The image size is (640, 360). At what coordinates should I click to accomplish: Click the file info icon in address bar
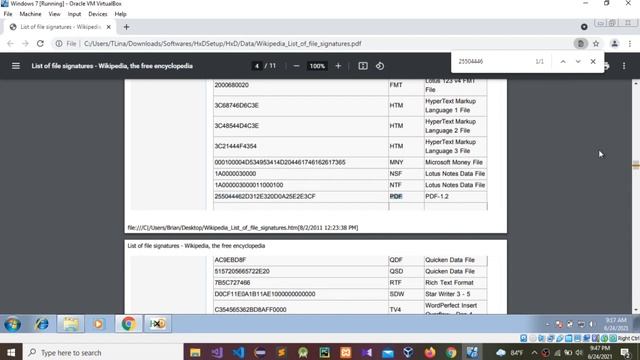coord(59,43)
